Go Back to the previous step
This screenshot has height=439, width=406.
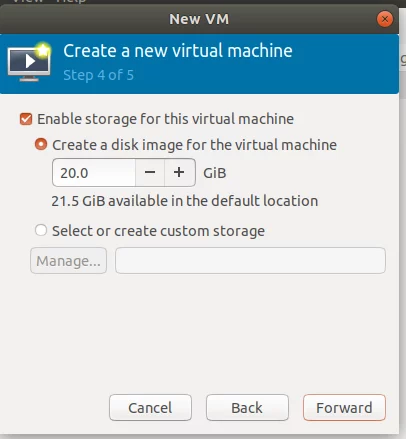(x=247, y=408)
